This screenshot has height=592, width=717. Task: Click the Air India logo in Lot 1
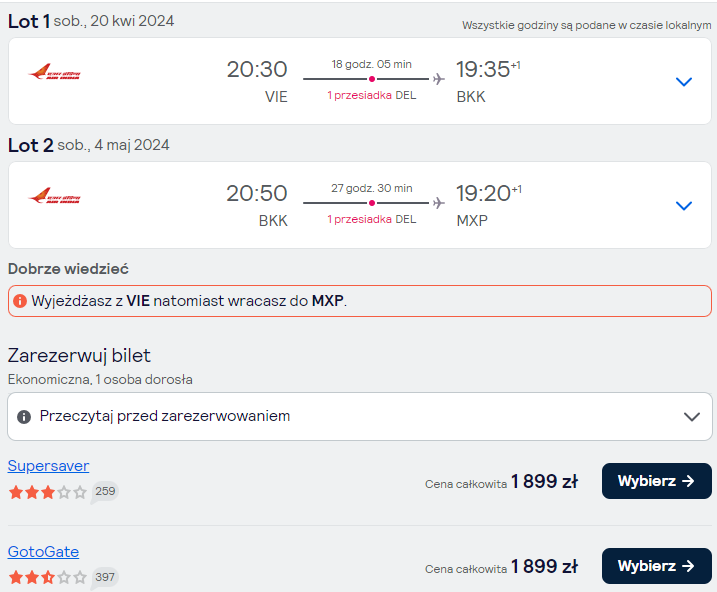click(54, 72)
